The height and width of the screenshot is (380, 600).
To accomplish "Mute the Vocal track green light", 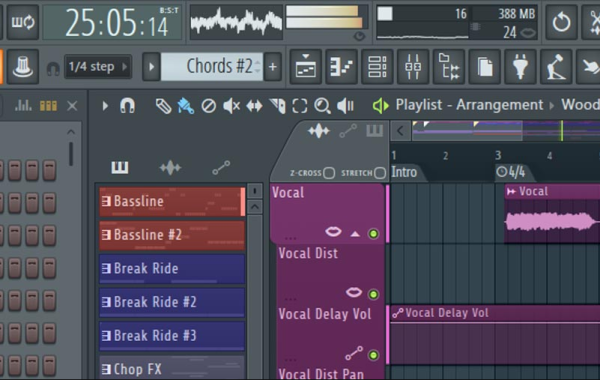I will [x=373, y=233].
